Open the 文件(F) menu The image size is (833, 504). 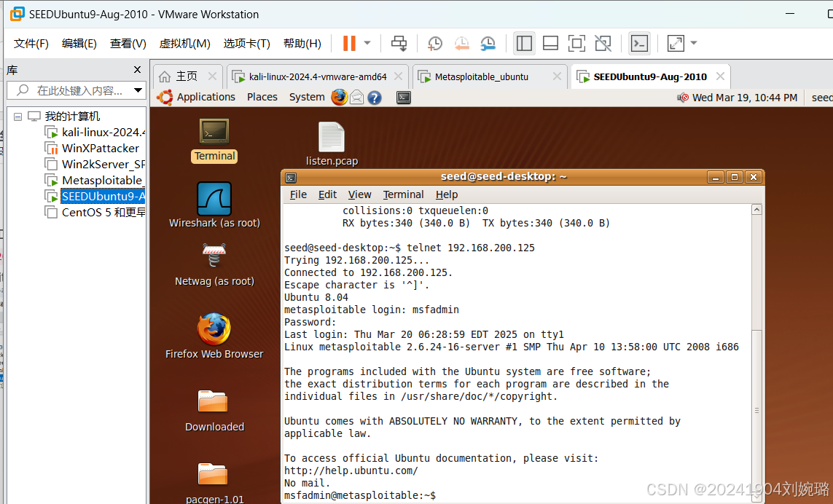click(31, 44)
